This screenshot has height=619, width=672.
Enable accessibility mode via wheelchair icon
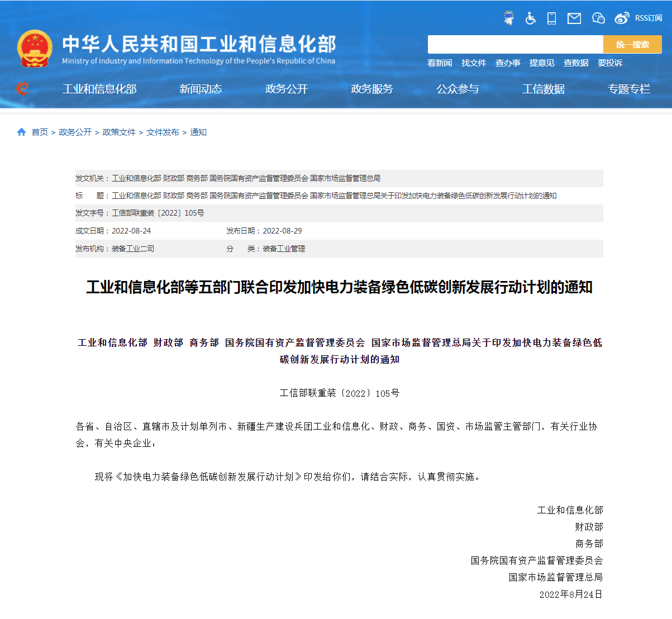pos(531,18)
